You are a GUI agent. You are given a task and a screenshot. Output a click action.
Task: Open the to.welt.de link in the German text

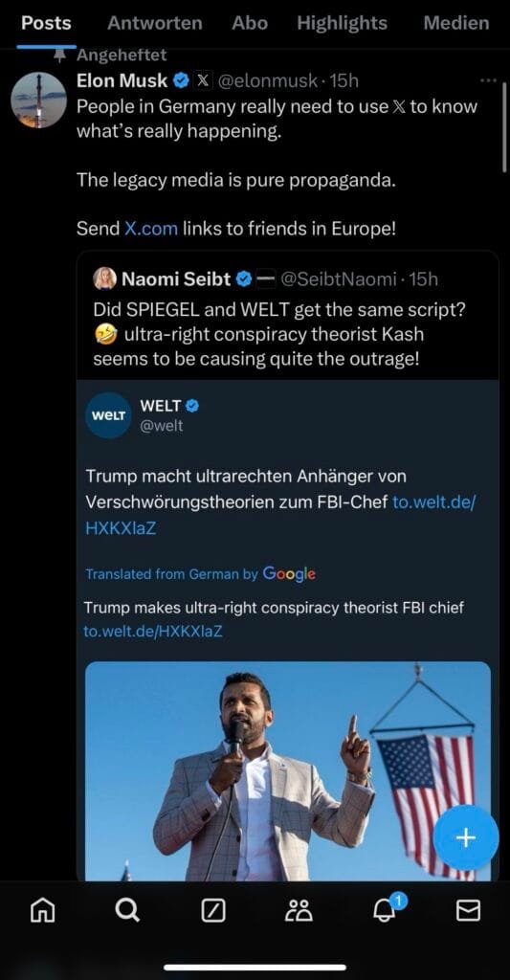(x=279, y=515)
